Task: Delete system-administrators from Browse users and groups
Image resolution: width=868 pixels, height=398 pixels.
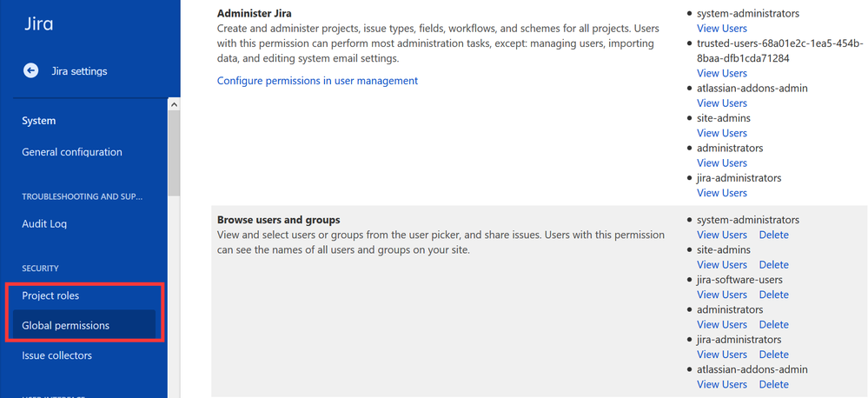Action: (x=774, y=235)
